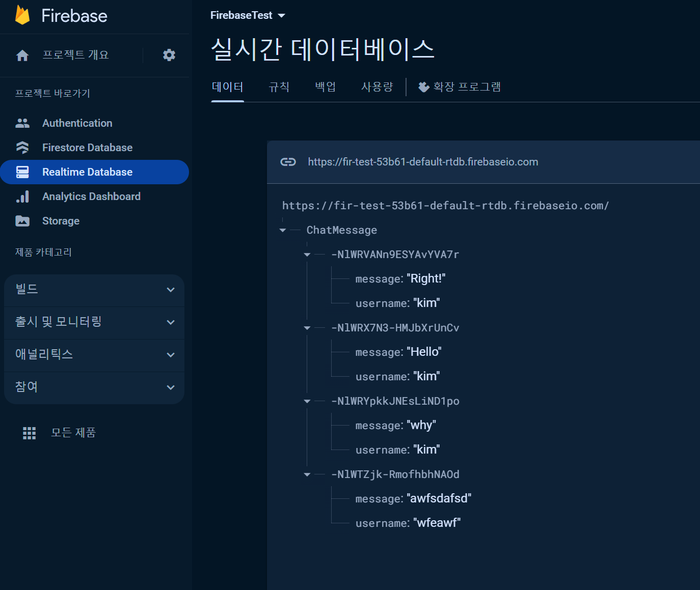Select the ChatMessage node label
700x590 pixels.
(342, 230)
